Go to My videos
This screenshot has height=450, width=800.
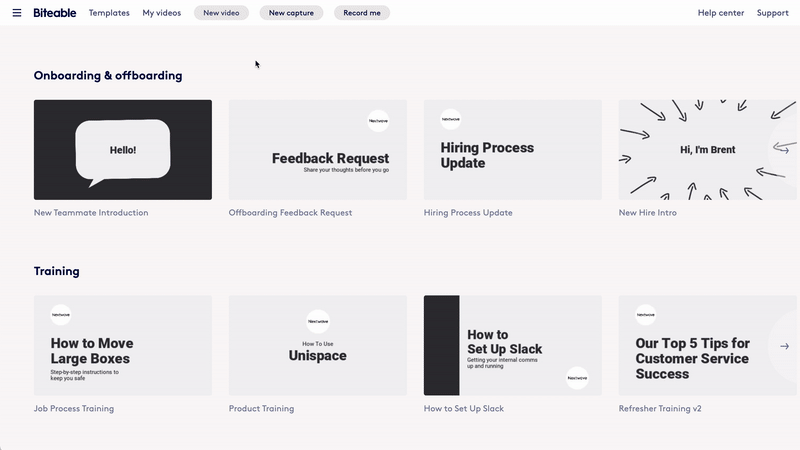click(x=162, y=13)
